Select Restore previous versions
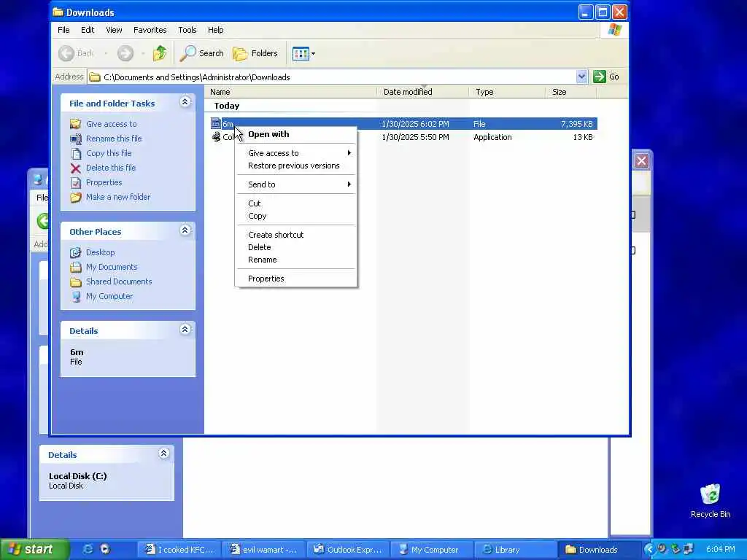Viewport: 747px width, 560px height. 296,166
